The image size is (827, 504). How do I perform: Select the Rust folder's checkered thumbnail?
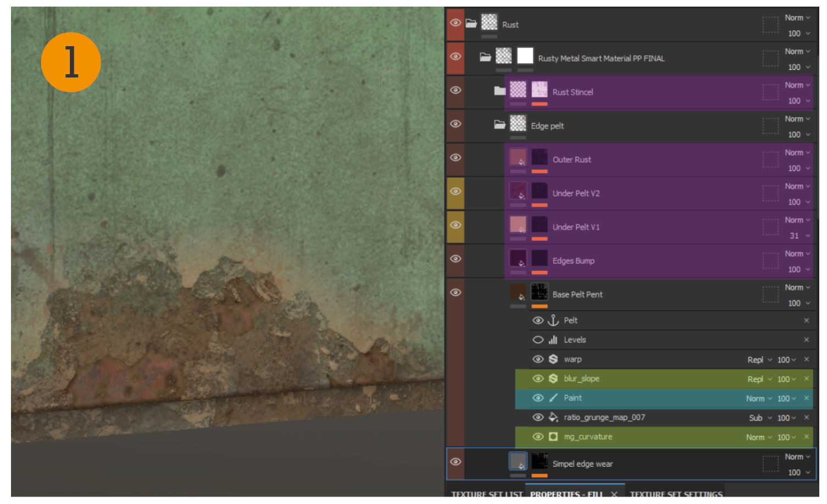489,22
